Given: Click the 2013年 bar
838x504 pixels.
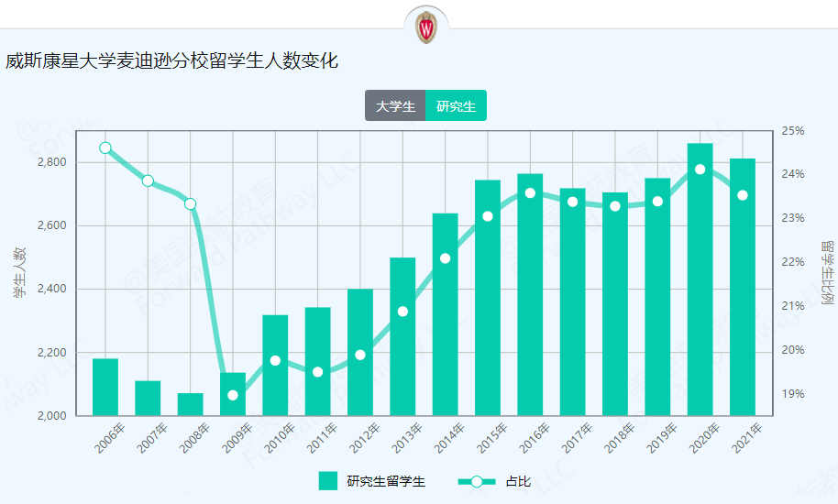Looking at the screenshot, I should click(x=403, y=336).
